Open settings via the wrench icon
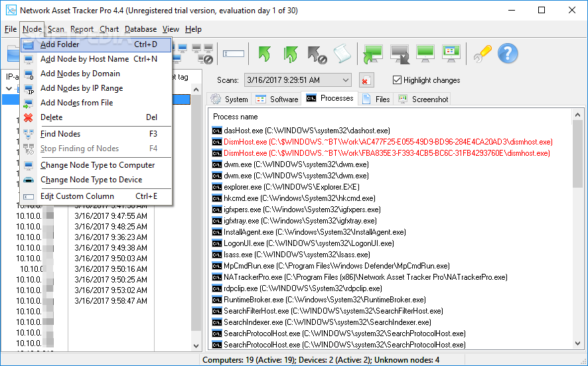The width and height of the screenshot is (588, 366). coord(482,54)
